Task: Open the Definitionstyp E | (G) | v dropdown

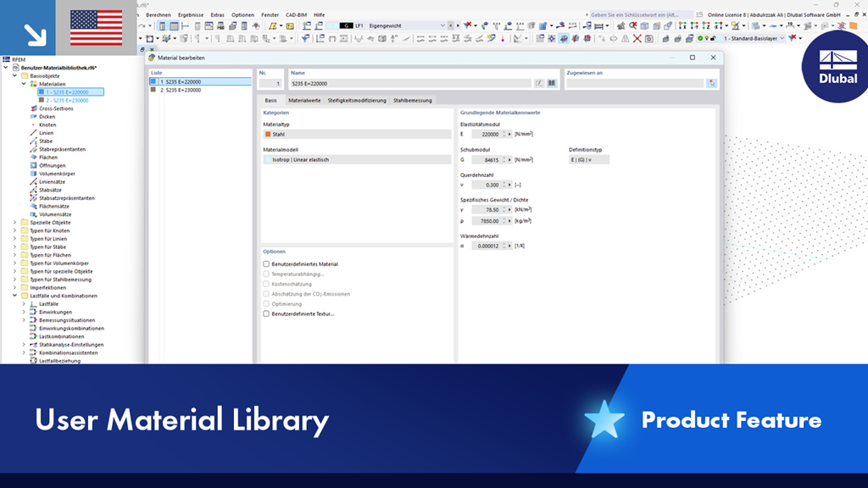Action: tap(589, 159)
